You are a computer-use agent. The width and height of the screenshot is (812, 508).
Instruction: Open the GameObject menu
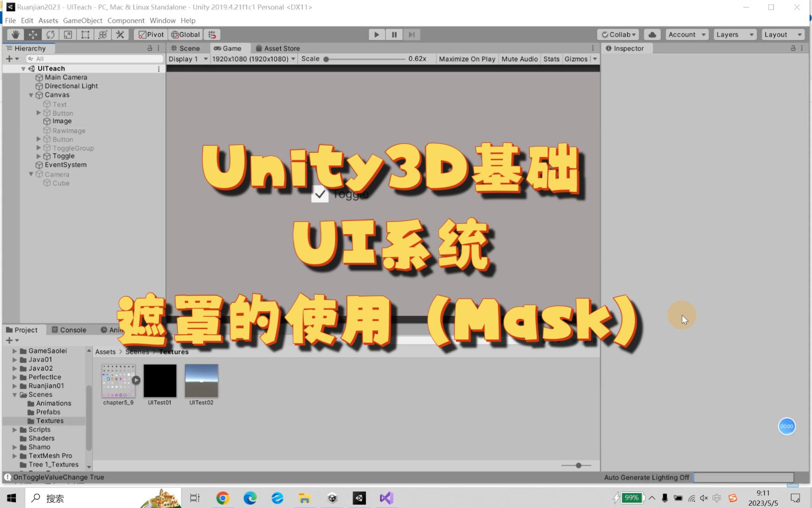pyautogui.click(x=83, y=21)
